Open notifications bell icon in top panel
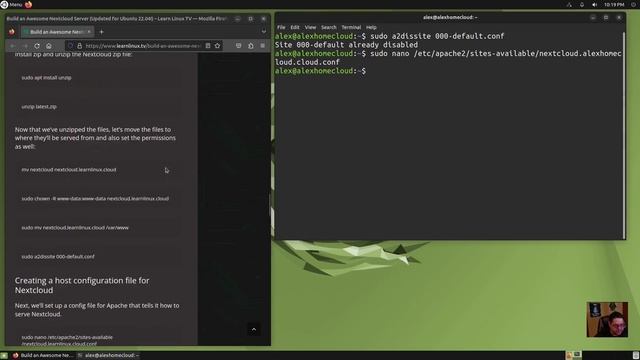Screen dimensions: 640x360 582,4
